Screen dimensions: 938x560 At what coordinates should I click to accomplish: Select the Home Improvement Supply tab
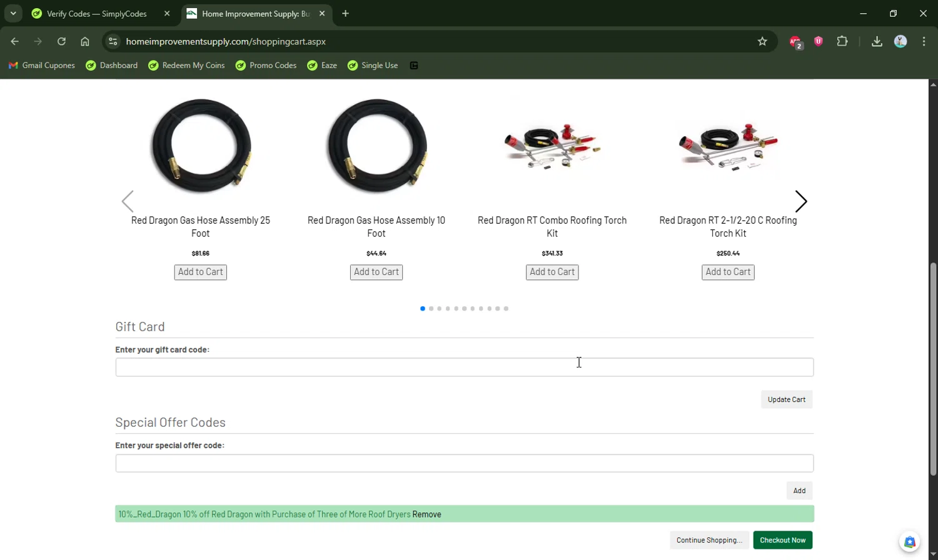coord(256,13)
